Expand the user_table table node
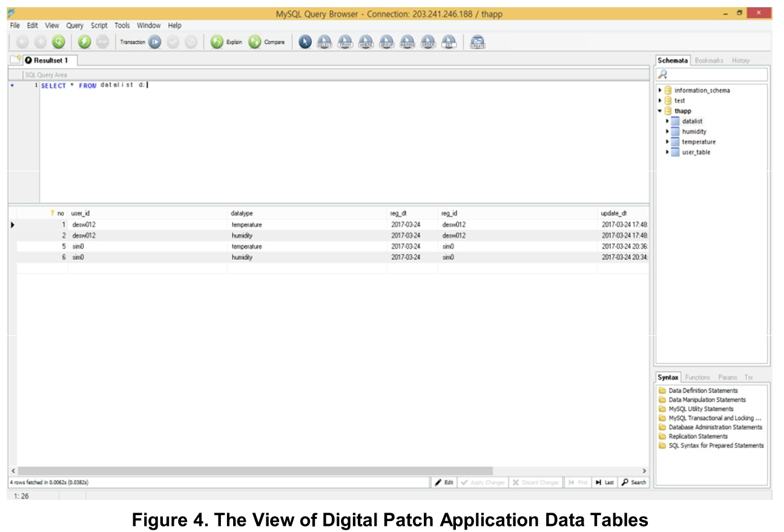The width and height of the screenshot is (784, 532). point(667,152)
